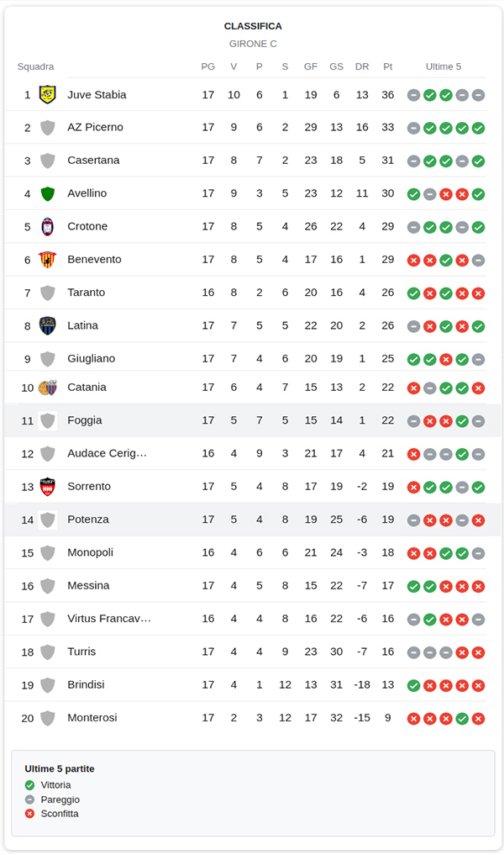Click the Brindisi team name
Image resolution: width=504 pixels, height=855 pixels.
(86, 685)
